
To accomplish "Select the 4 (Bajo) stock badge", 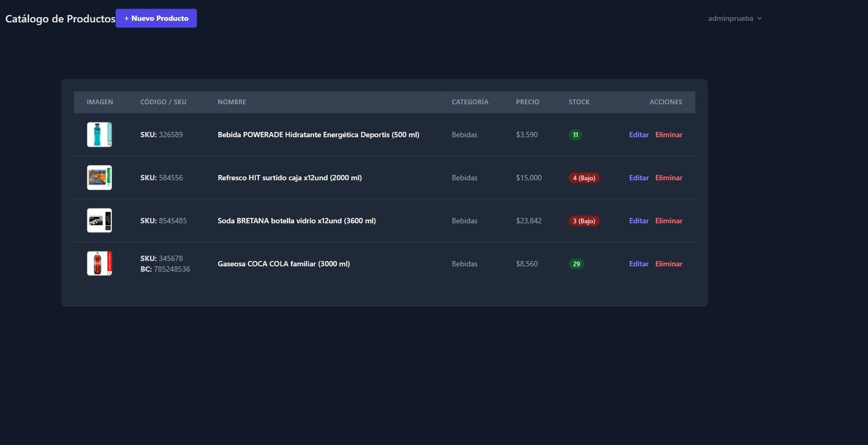I will [584, 178].
